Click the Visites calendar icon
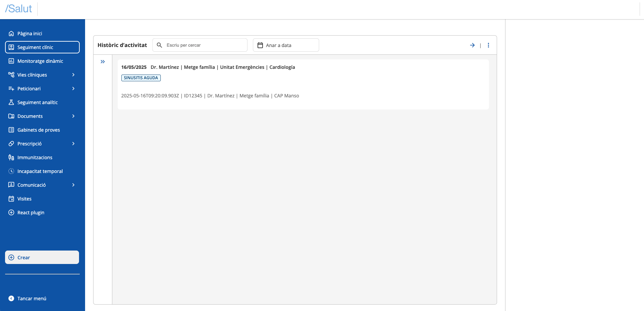 (11, 199)
